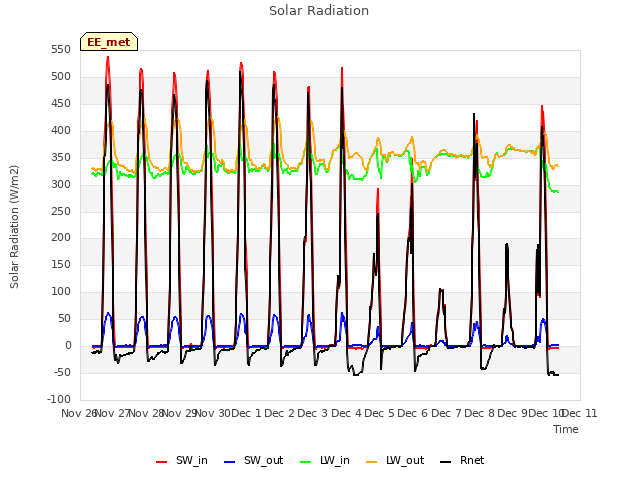
Task: Click the black Rnet legend color marker
Action: point(446,462)
